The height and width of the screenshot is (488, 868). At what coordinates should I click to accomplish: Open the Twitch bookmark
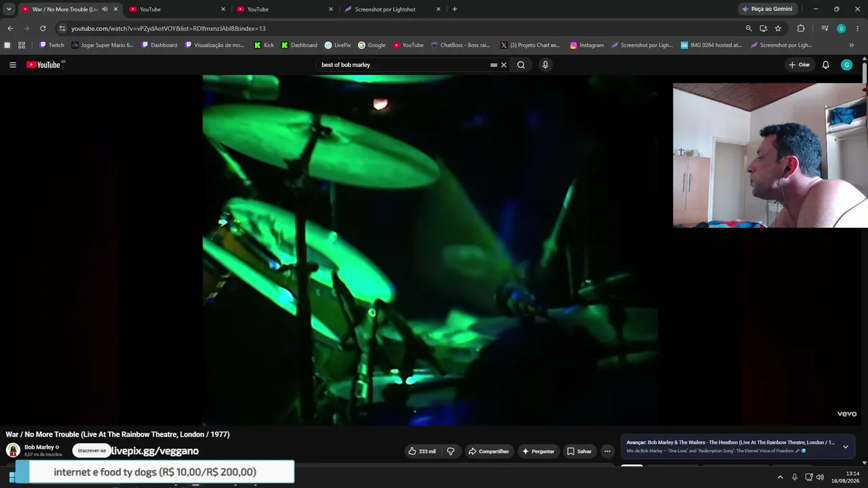[52, 45]
